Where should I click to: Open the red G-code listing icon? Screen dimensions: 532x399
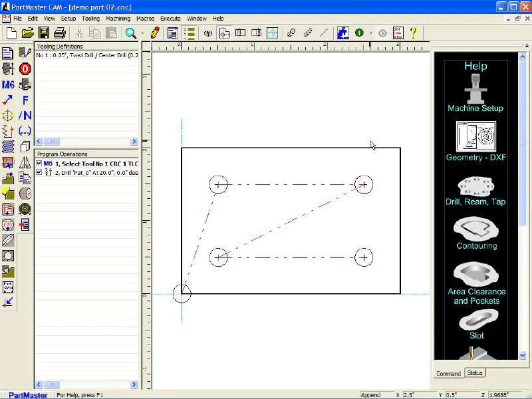[398, 33]
